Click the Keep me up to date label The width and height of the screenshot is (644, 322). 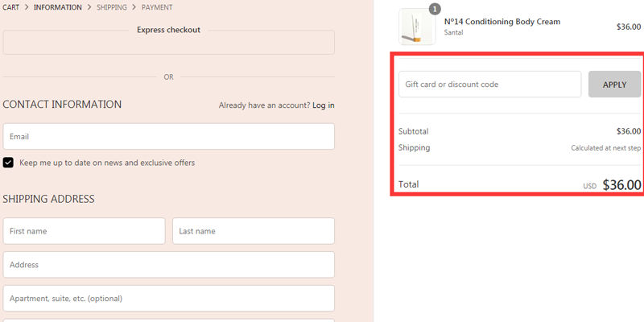pos(107,163)
